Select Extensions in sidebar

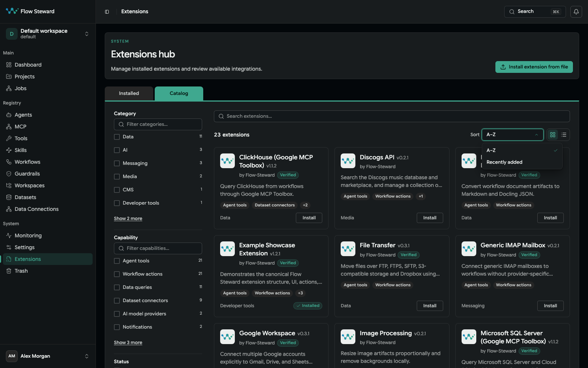pos(48,259)
